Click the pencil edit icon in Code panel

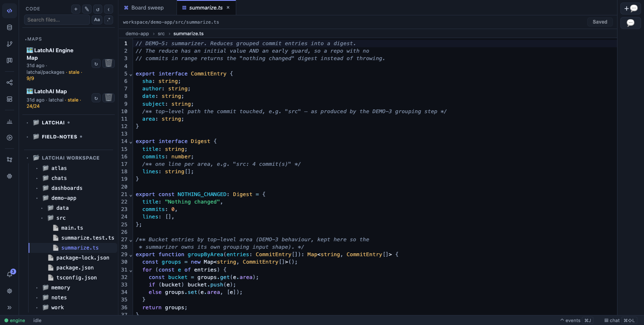tap(87, 9)
